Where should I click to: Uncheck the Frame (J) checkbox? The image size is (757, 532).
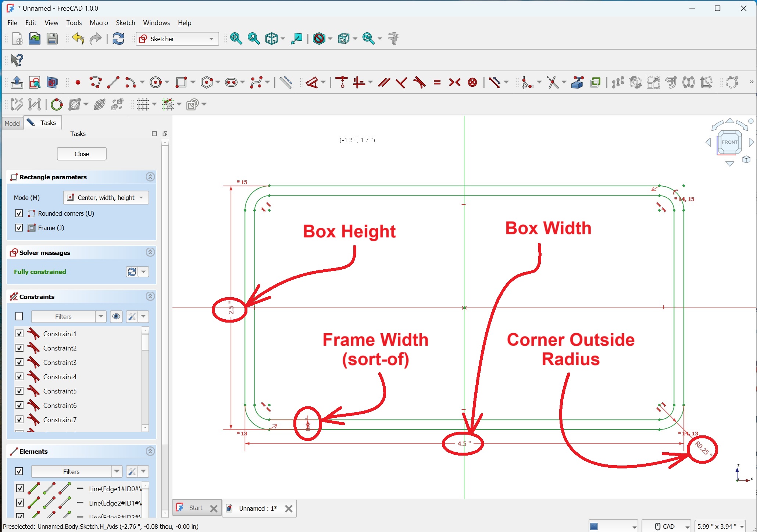pyautogui.click(x=19, y=228)
